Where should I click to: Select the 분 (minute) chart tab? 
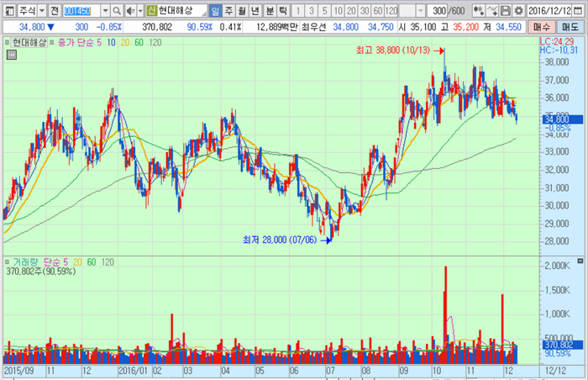pos(269,11)
